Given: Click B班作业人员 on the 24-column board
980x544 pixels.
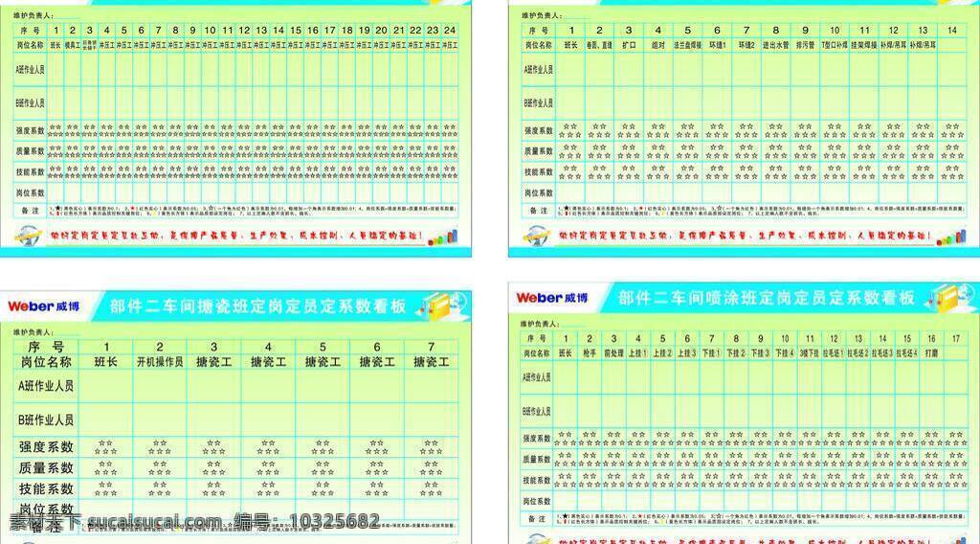Looking at the screenshot, I should click(30, 103).
